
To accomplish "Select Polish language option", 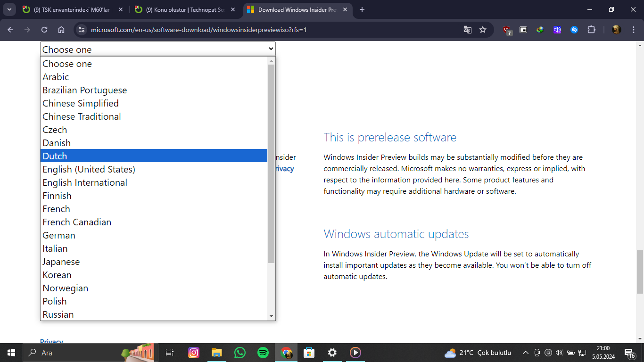I will [154, 301].
